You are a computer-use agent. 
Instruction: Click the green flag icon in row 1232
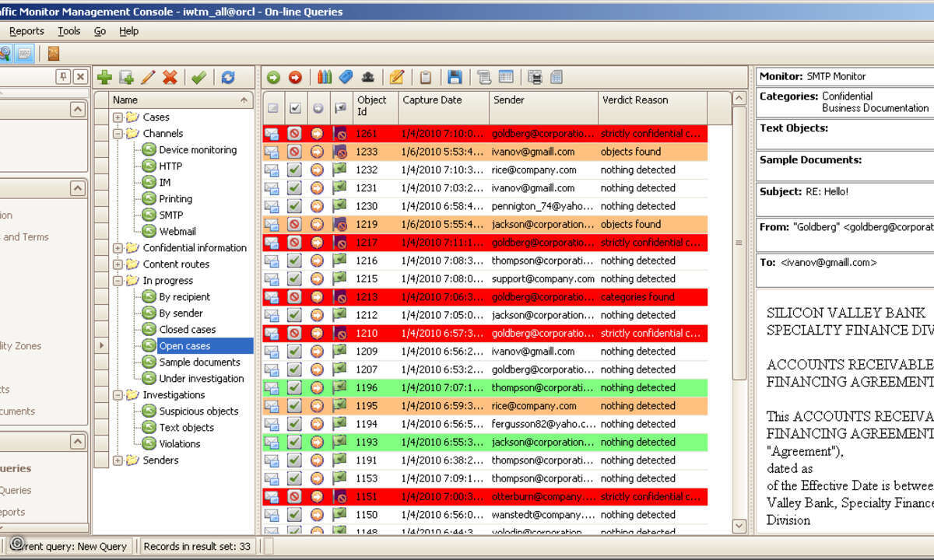(x=339, y=170)
